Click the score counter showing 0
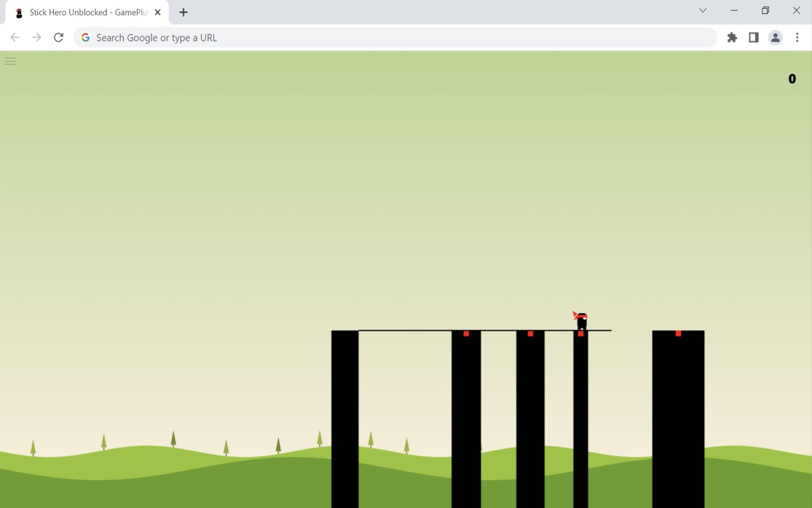 (792, 79)
